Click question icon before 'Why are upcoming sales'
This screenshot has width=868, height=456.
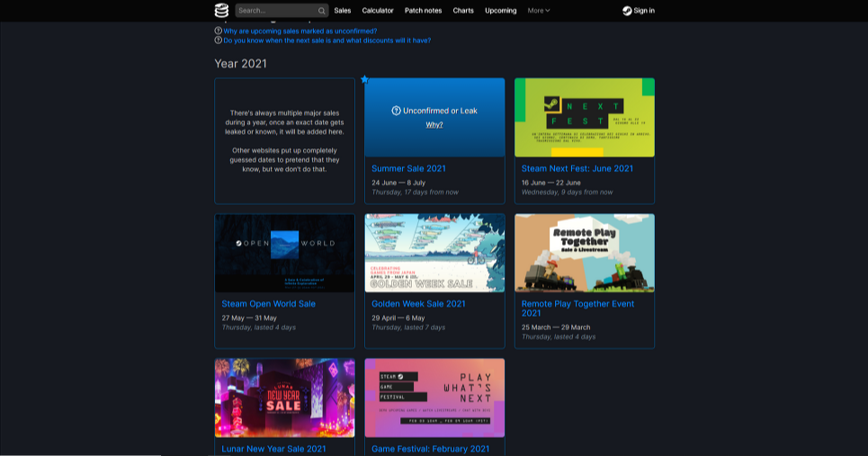(218, 31)
